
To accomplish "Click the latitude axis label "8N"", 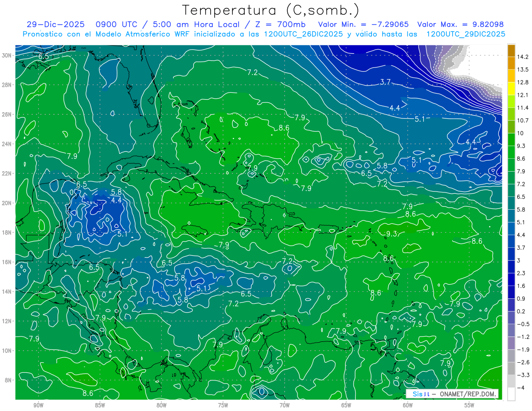I will click(x=9, y=380).
